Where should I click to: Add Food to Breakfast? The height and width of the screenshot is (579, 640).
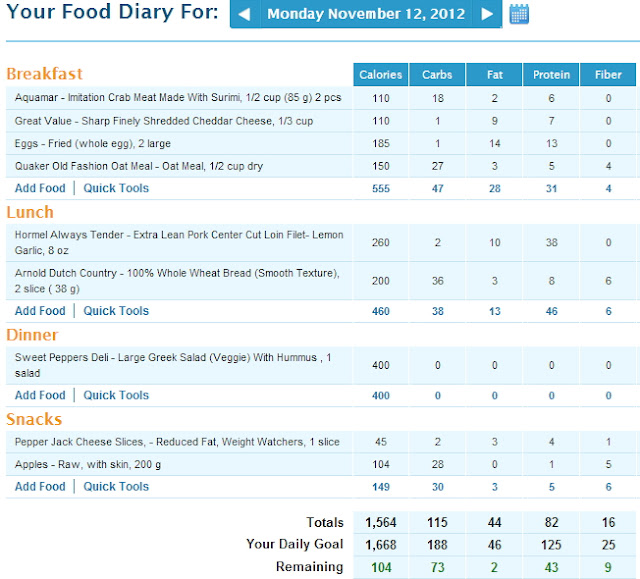click(x=40, y=188)
